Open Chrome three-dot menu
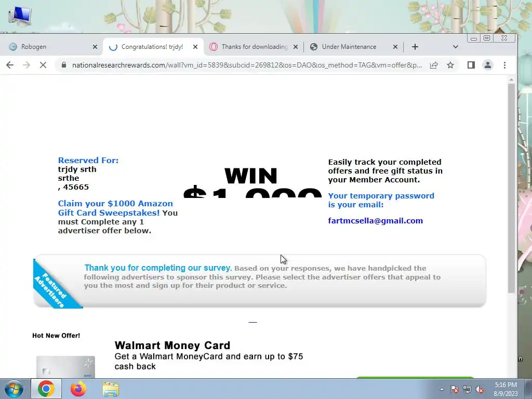This screenshot has width=532, height=399. [504, 65]
